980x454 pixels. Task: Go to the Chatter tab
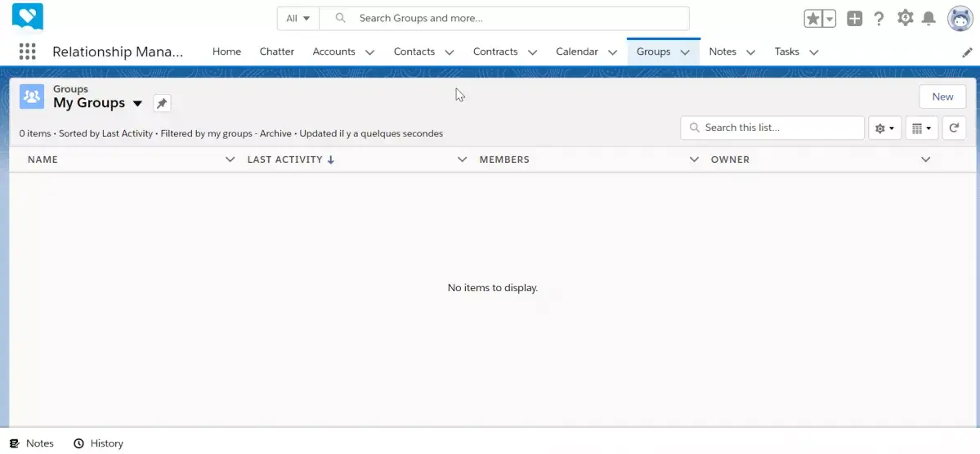[277, 52]
